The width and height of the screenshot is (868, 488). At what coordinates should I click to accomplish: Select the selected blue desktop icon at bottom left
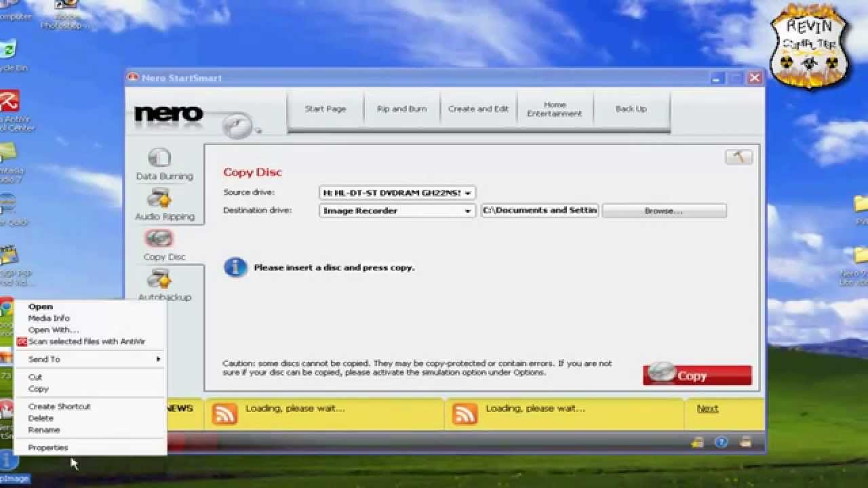pos(8,460)
